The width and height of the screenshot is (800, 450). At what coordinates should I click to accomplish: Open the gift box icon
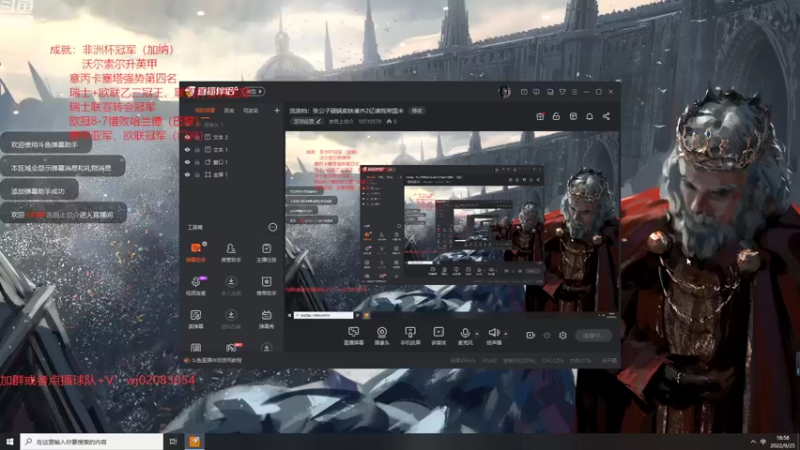coord(540,116)
